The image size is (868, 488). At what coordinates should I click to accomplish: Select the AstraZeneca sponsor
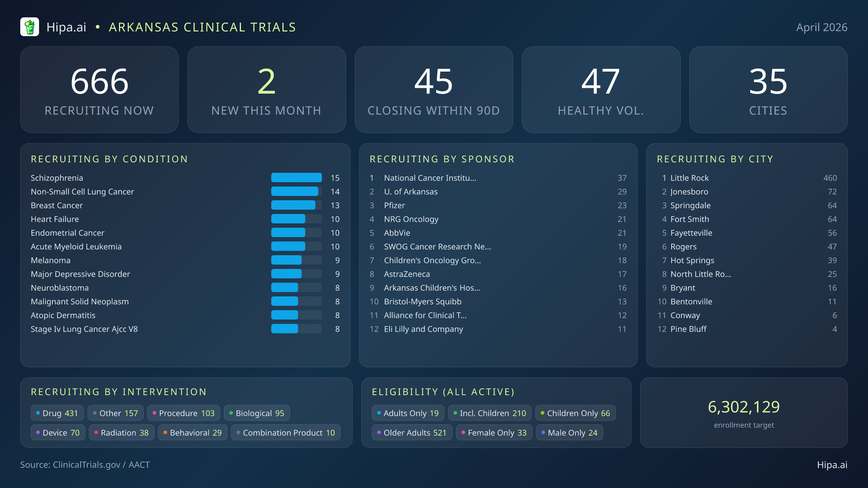(x=498, y=274)
